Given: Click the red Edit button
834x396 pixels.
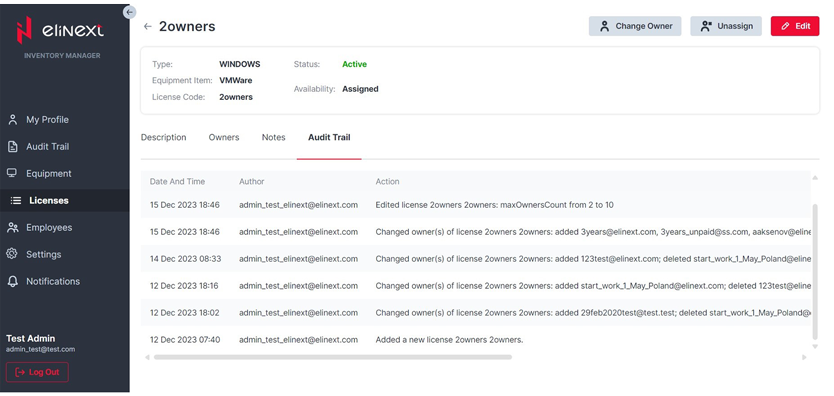Looking at the screenshot, I should click(795, 26).
